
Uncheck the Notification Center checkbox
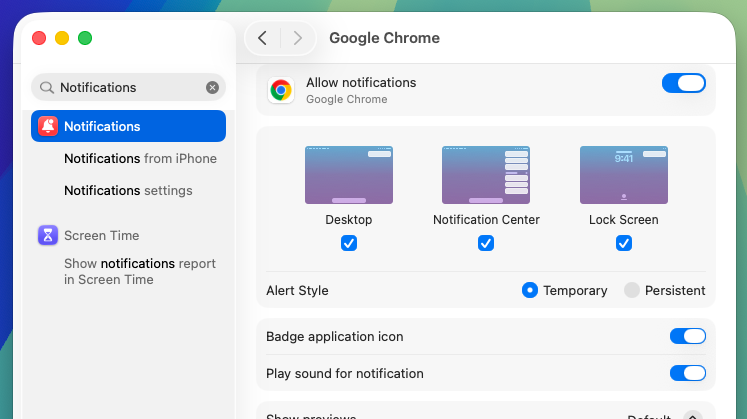tap(486, 243)
